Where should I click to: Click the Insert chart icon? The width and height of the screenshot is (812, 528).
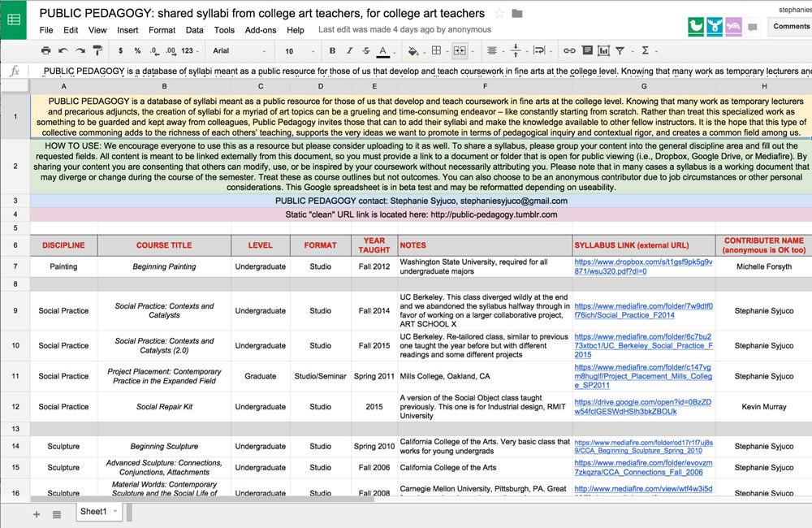pos(603,50)
